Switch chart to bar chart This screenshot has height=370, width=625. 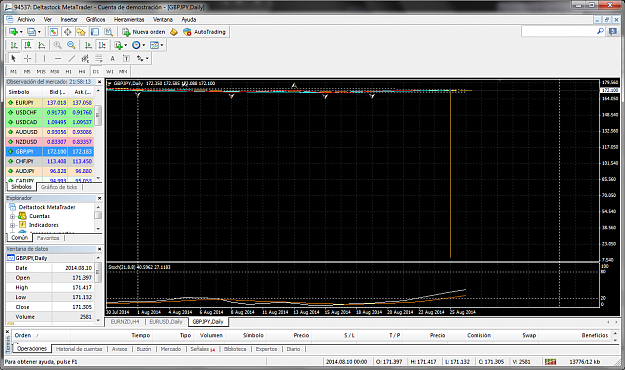click(x=14, y=45)
